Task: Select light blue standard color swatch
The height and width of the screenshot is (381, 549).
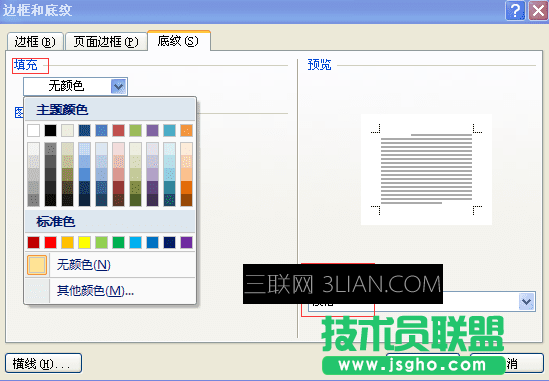Action: [135, 242]
